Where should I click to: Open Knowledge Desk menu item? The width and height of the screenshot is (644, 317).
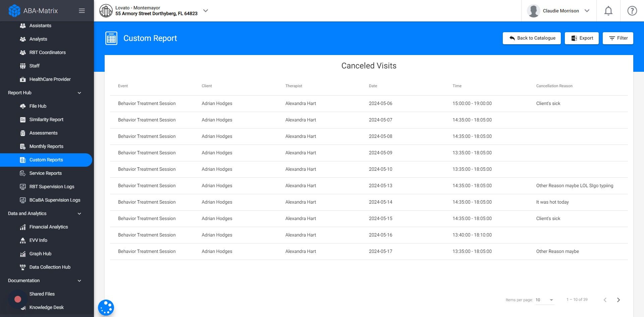46,307
